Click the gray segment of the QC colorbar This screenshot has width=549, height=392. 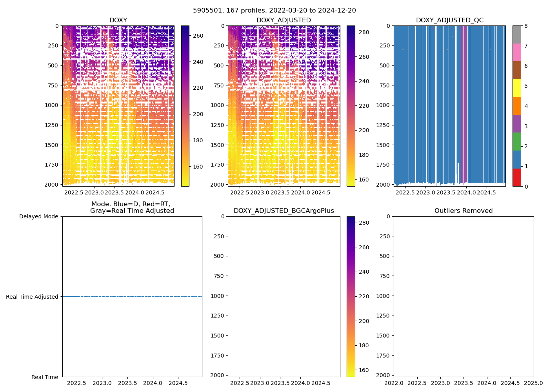[x=516, y=34]
